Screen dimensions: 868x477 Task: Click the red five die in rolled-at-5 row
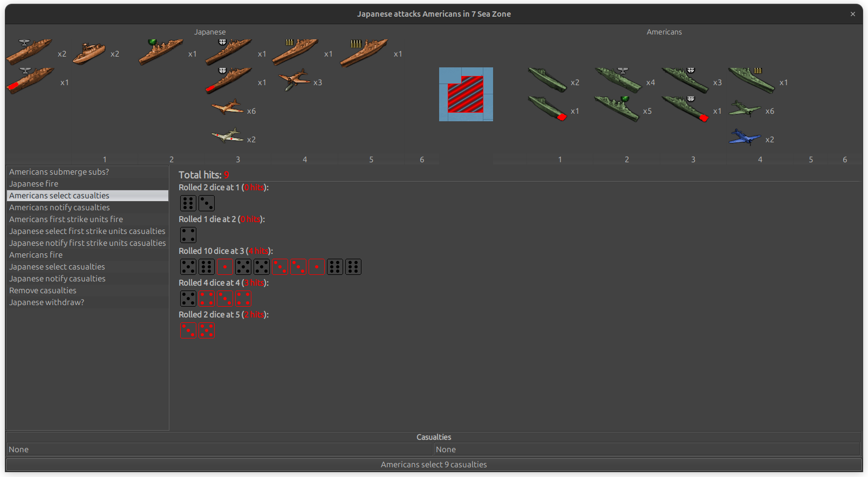pyautogui.click(x=207, y=330)
